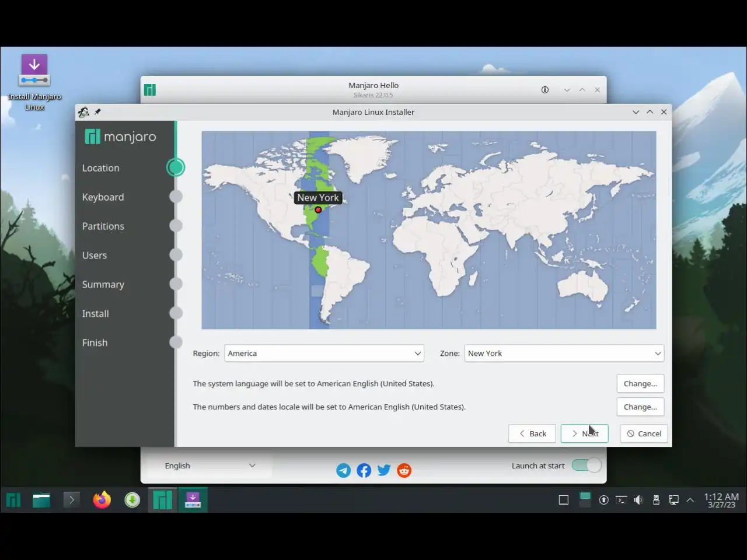The image size is (747, 560).
Task: Open the Twitter link icon
Action: click(x=384, y=470)
